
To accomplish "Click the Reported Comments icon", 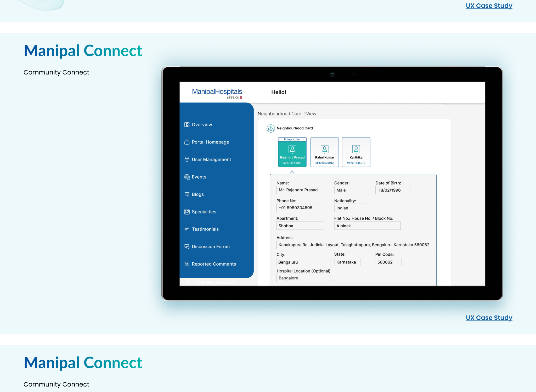I will 187,264.
